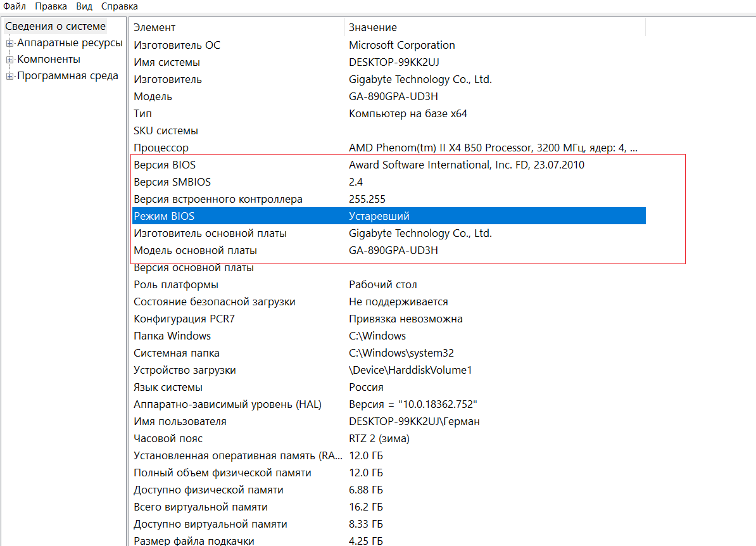Select the Язык системы row
Image resolution: width=756 pixels, height=546 pixels.
coord(389,387)
